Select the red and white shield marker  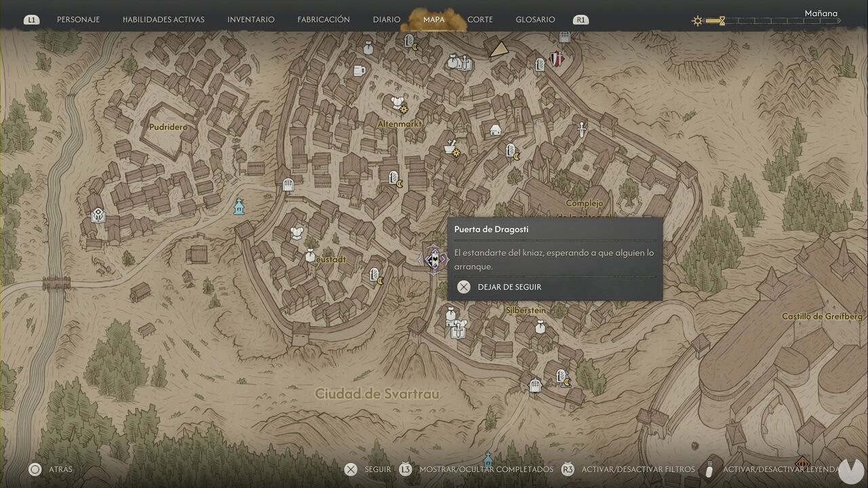pyautogui.click(x=557, y=59)
